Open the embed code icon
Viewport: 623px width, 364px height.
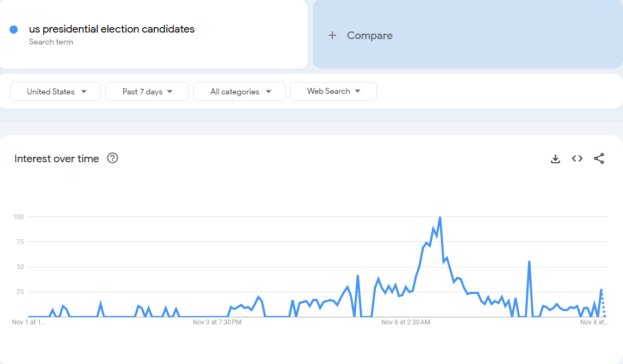(x=577, y=159)
